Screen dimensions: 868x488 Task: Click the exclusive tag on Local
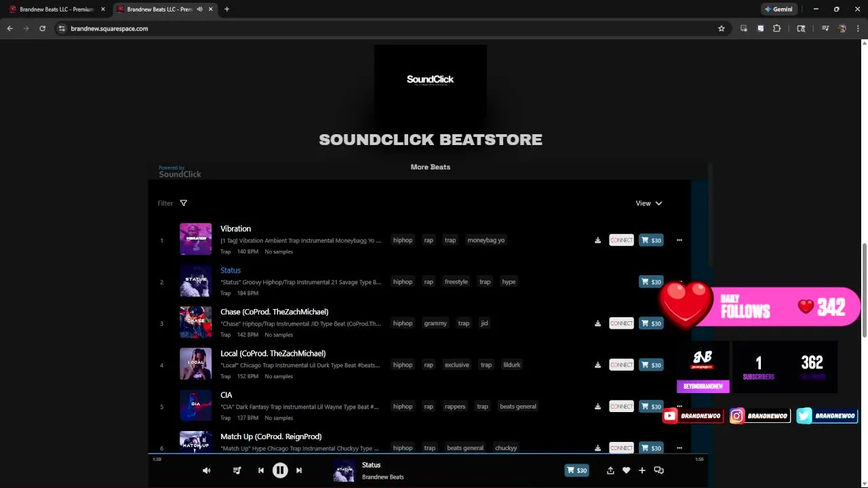[456, 365]
